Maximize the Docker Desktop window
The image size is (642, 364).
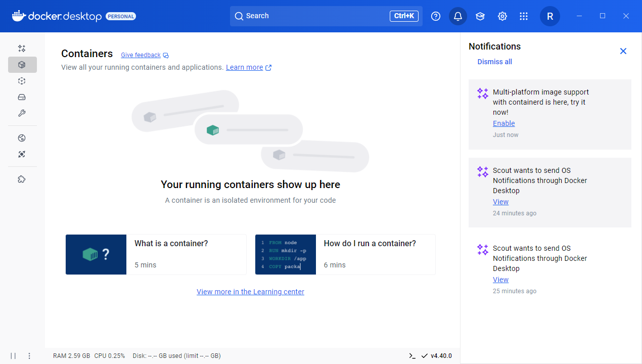(x=603, y=16)
